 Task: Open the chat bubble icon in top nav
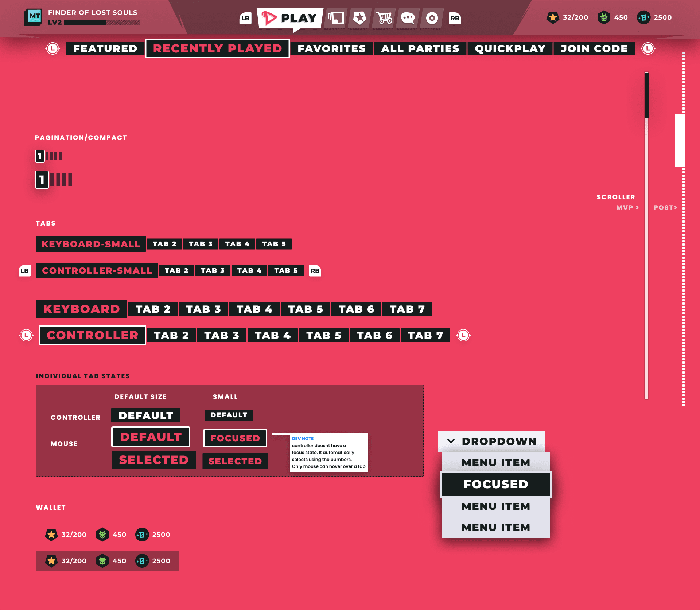(408, 18)
